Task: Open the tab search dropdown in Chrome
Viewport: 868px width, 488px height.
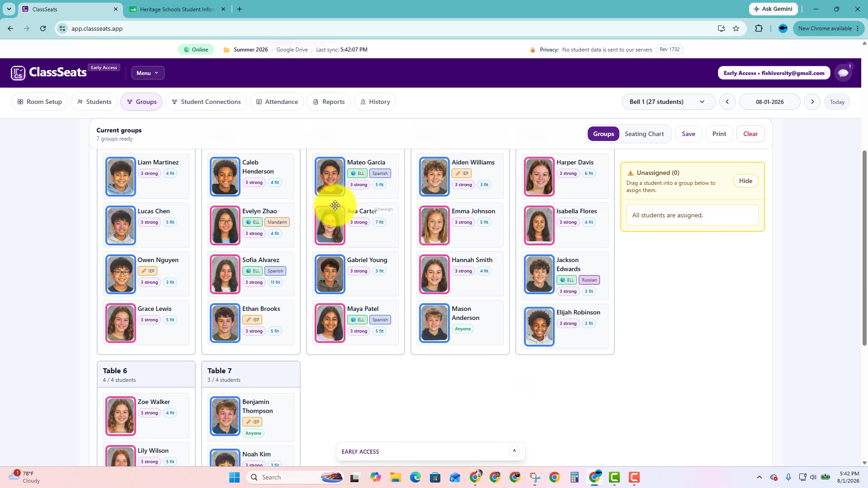Action: coord(9,9)
